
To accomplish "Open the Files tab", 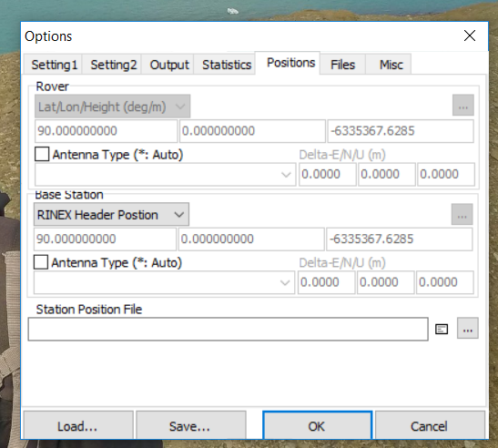I will [342, 65].
